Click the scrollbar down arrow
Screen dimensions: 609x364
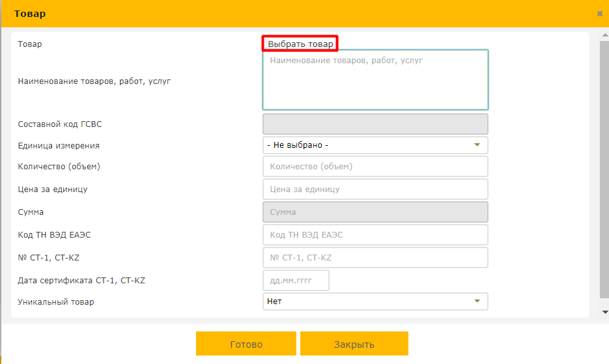pyautogui.click(x=604, y=312)
